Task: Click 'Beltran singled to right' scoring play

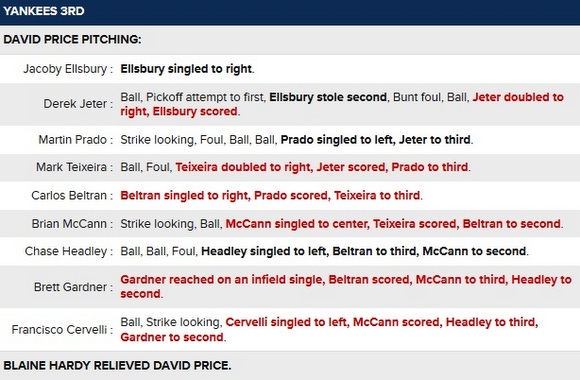Action: [184, 195]
